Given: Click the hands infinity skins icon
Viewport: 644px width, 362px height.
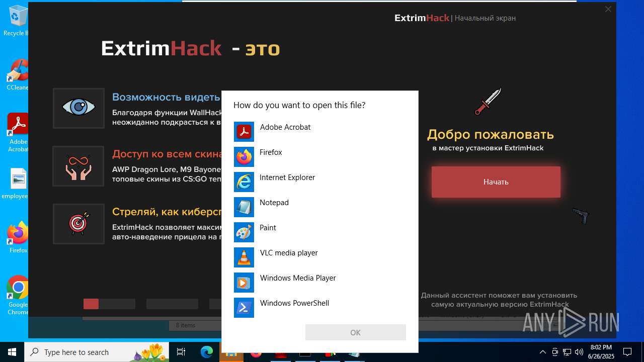Looking at the screenshot, I should coord(78,166).
